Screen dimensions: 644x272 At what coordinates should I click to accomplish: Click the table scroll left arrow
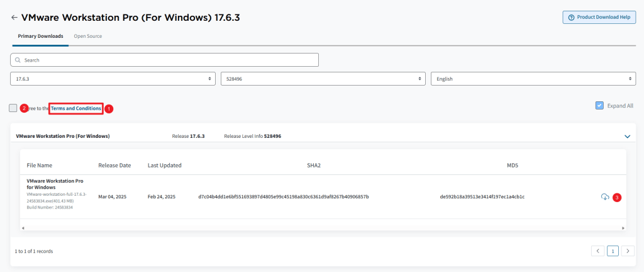23,228
